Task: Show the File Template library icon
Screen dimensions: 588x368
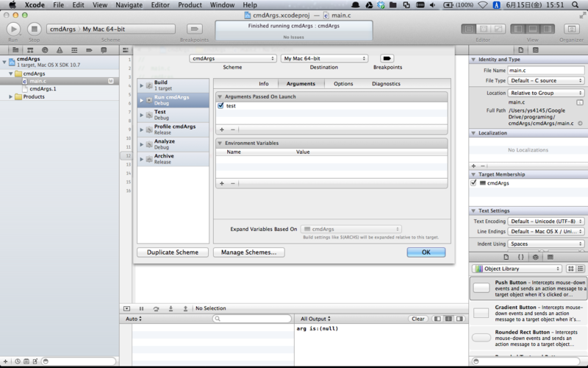Action: (506, 257)
